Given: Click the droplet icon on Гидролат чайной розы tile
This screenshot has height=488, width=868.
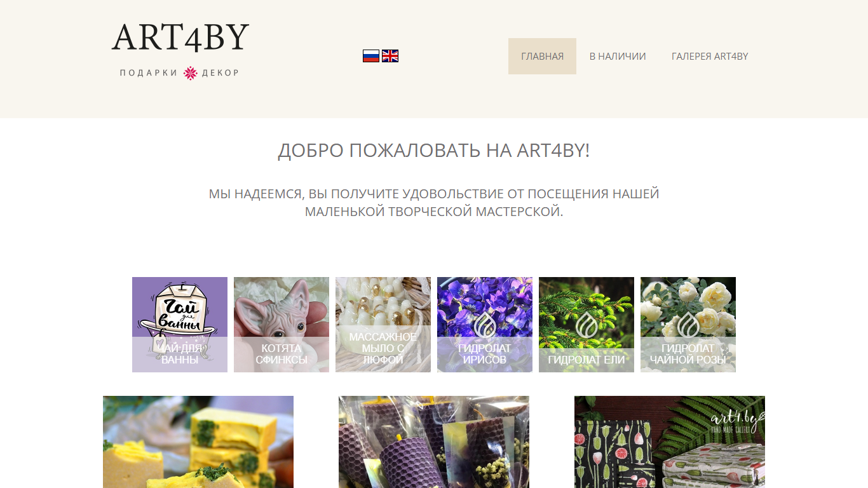Looking at the screenshot, I should pyautogui.click(x=688, y=324).
